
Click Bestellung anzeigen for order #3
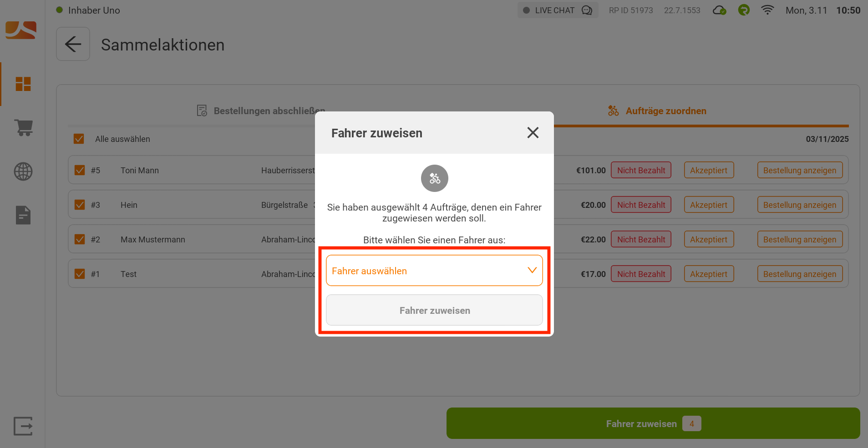pos(800,204)
